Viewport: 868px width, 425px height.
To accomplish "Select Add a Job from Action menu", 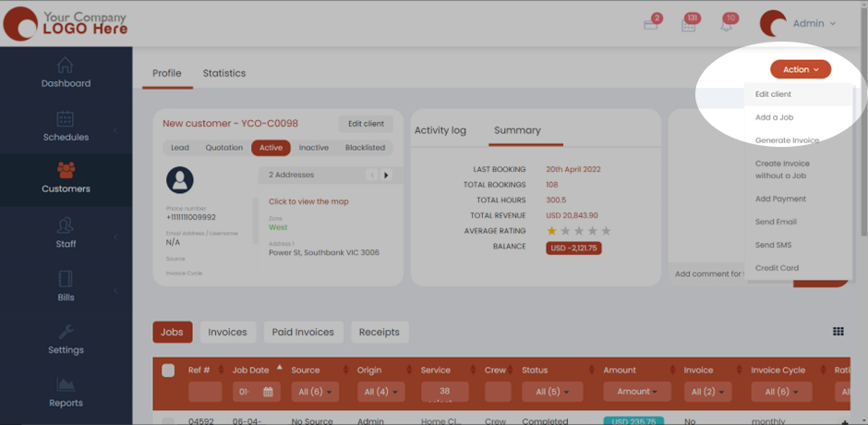I will (x=774, y=117).
